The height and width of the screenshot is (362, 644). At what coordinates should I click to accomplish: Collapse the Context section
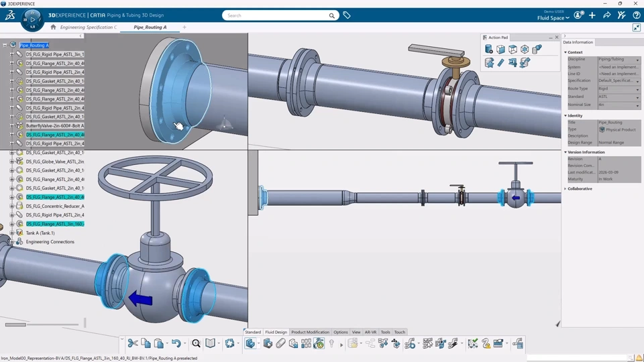(x=566, y=52)
